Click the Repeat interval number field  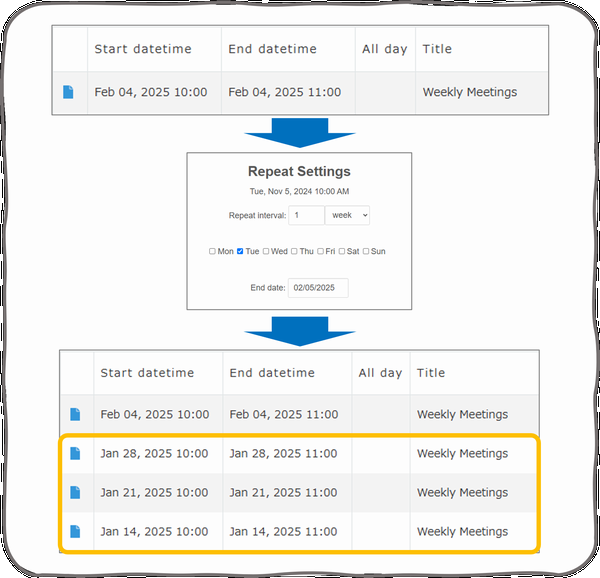pyautogui.click(x=307, y=215)
